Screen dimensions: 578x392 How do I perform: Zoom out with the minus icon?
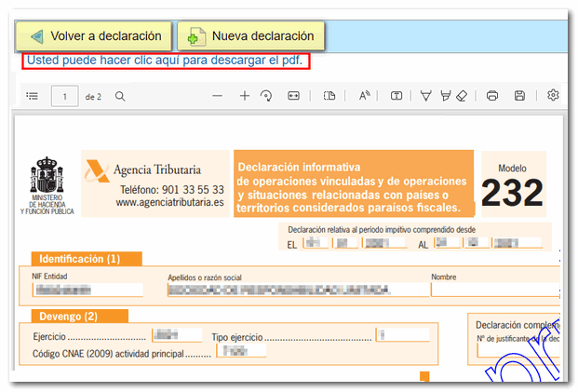(x=218, y=96)
